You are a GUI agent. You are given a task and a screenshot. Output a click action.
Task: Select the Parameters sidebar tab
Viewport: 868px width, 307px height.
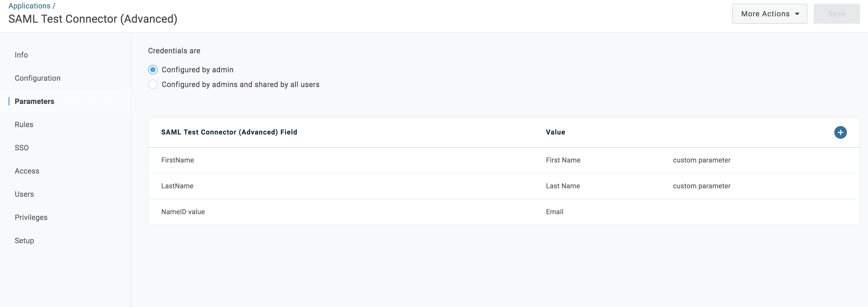coord(34,102)
